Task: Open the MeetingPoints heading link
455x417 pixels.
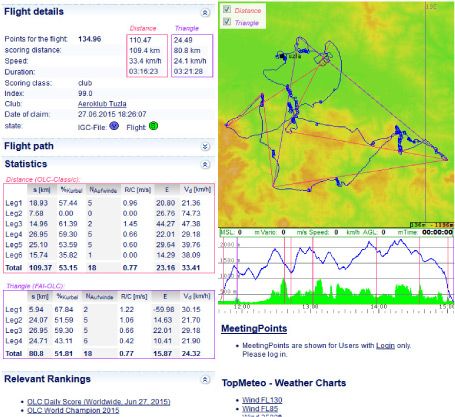Action: tap(254, 329)
